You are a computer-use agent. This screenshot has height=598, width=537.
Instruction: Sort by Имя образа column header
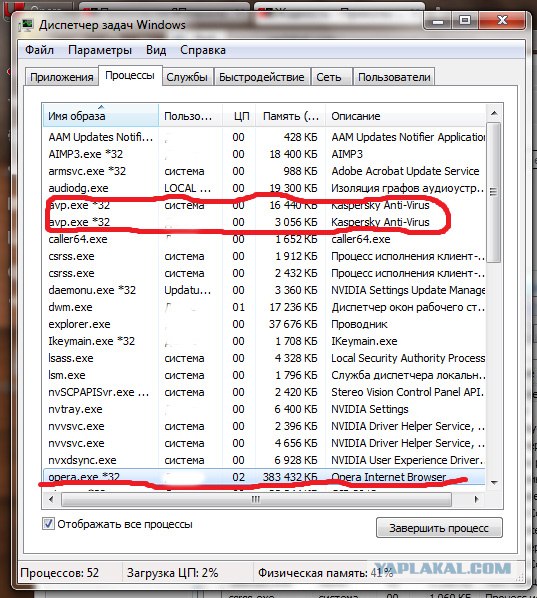100,115
